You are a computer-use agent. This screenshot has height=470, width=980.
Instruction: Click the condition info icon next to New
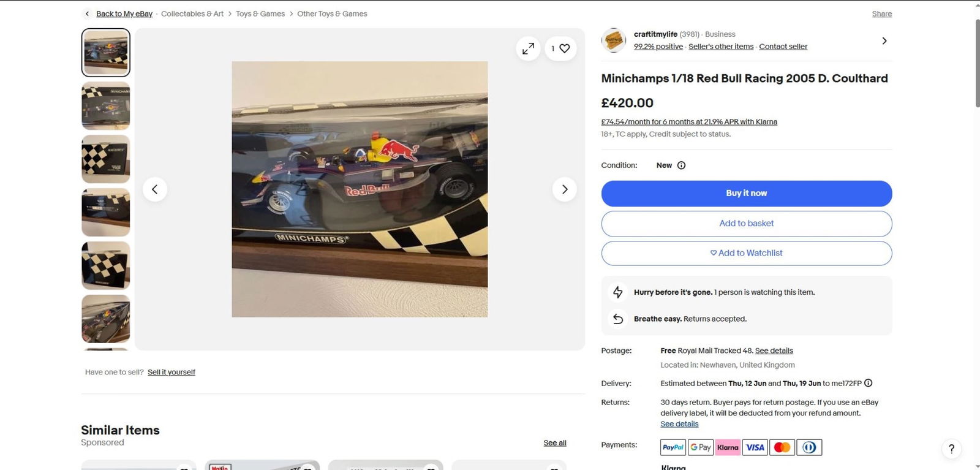point(682,165)
